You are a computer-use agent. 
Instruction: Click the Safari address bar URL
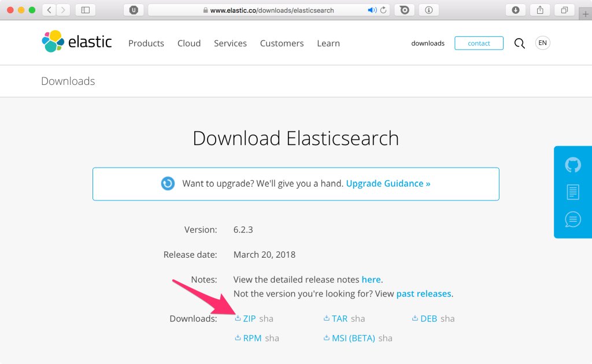click(272, 10)
